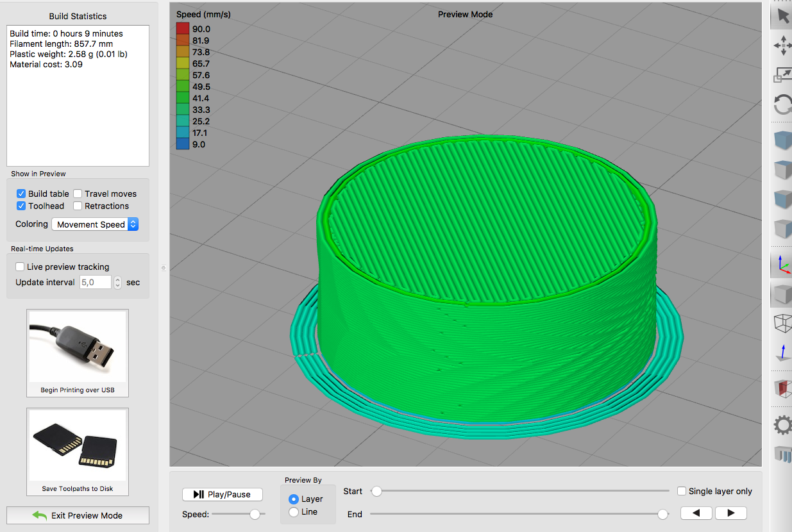792x532 pixels.
Task: Click Exit Preview Mode button
Action: 78,515
